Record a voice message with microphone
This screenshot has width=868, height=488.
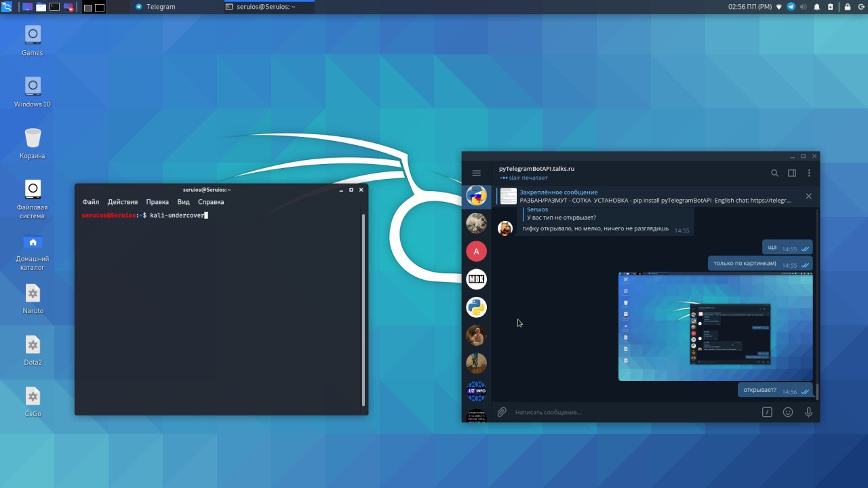coord(808,412)
